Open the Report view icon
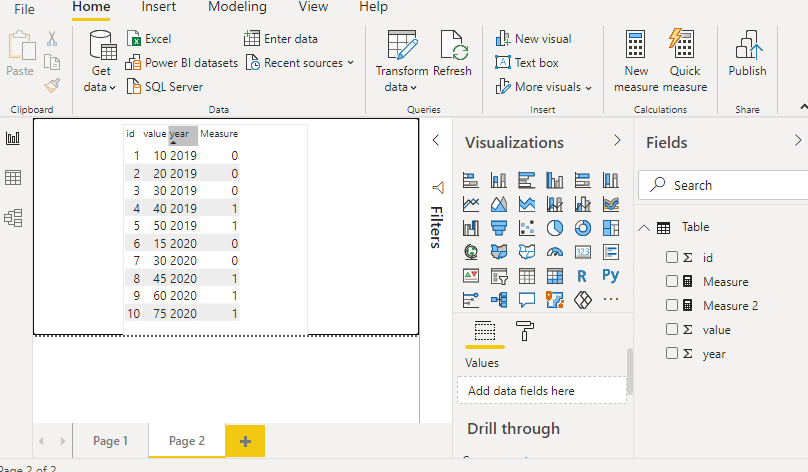Viewport: 808px width, 472px height. (13, 138)
